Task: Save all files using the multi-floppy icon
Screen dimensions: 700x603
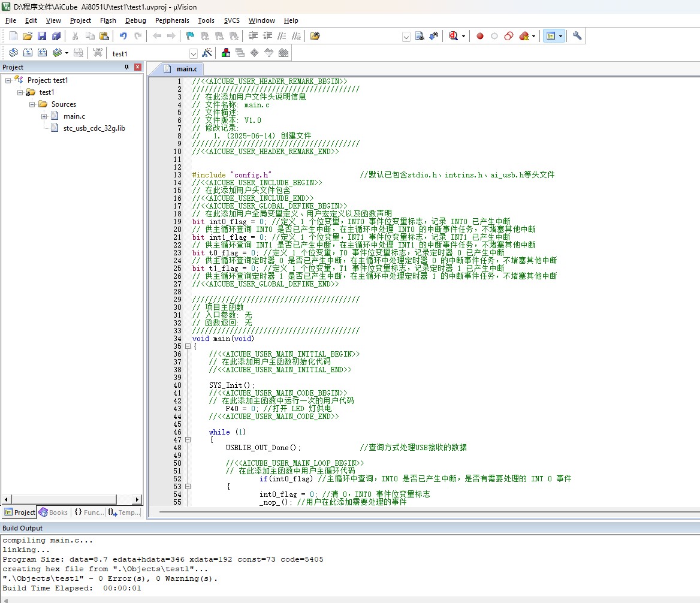Action: click(x=56, y=36)
